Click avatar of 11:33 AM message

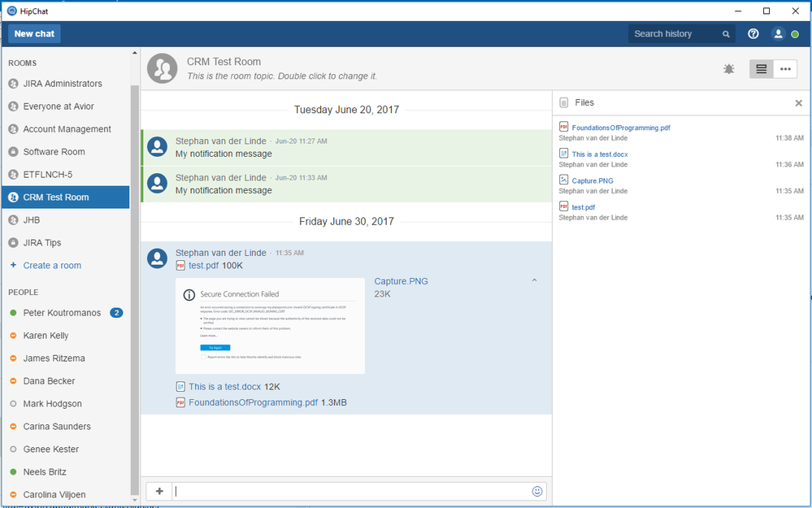tap(157, 184)
